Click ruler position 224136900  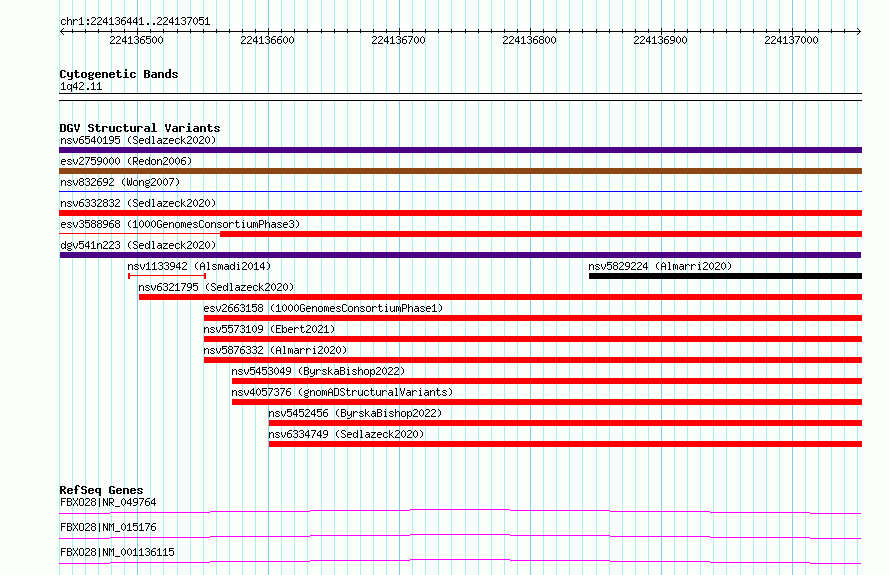coord(660,40)
